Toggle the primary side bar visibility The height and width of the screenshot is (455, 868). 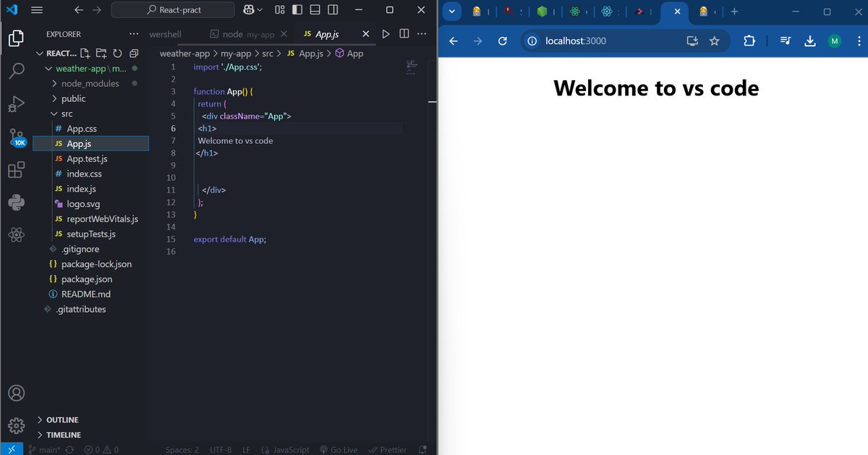click(297, 10)
